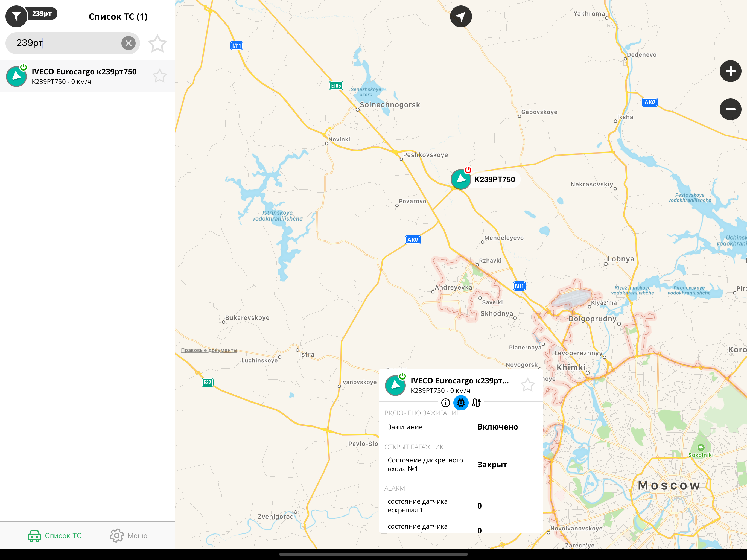747x560 pixels.
Task: Open the vehicle filter funnel icon
Action: click(16, 16)
